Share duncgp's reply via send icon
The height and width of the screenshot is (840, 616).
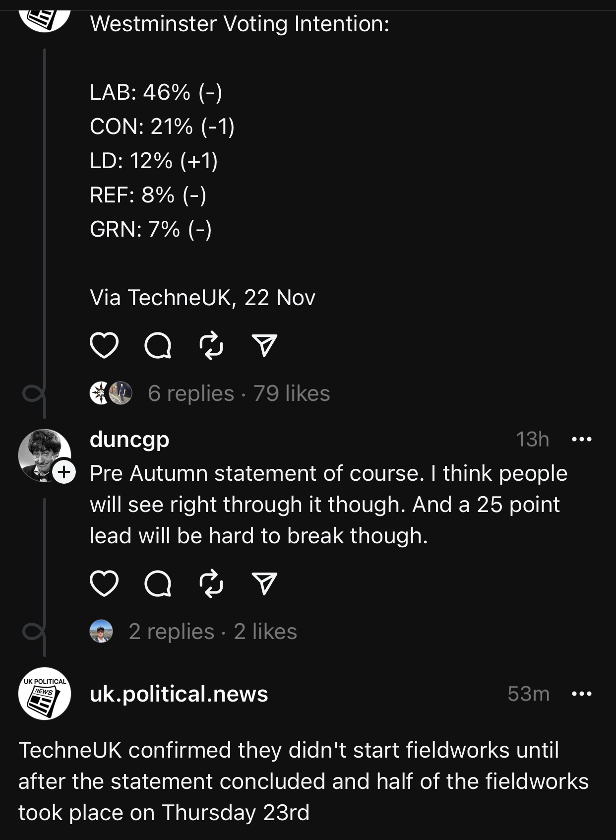[264, 583]
